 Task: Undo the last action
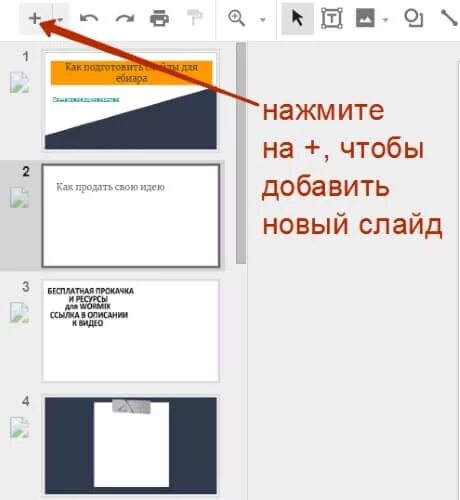[89, 18]
